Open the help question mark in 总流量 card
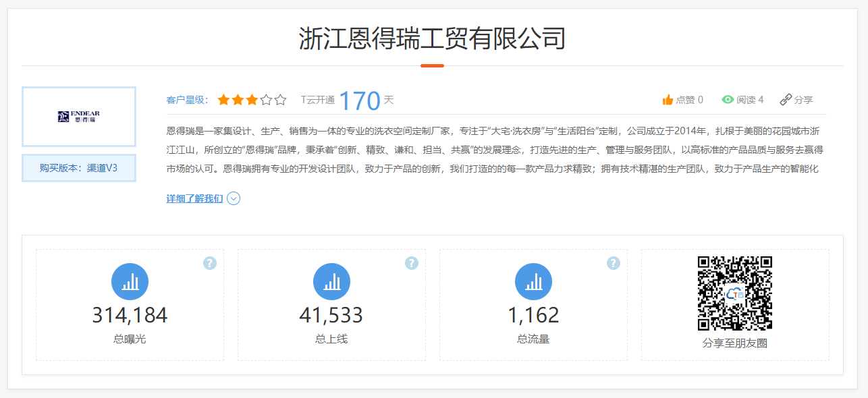The width and height of the screenshot is (868, 398). tap(613, 263)
